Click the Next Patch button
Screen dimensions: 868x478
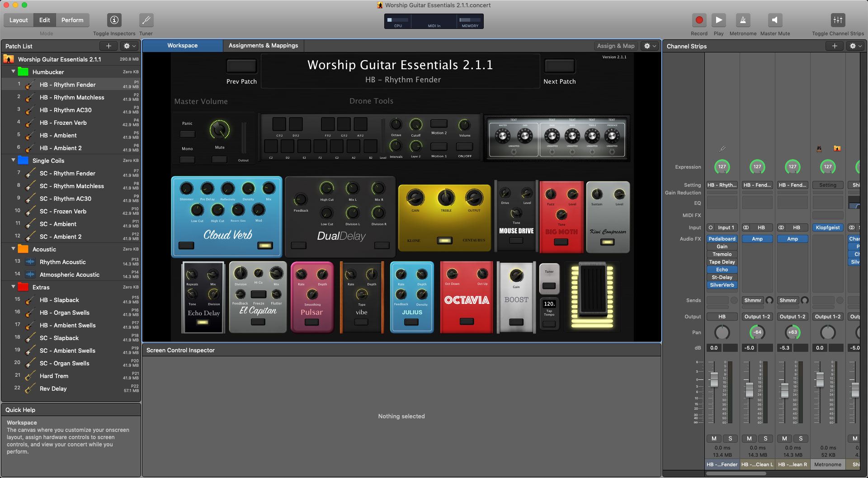(x=559, y=66)
